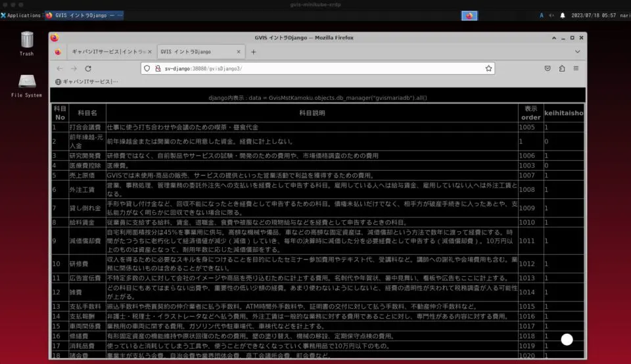Screen dimensions: 631x364
Task: Open Firefox View pinned icon
Action: point(58,51)
